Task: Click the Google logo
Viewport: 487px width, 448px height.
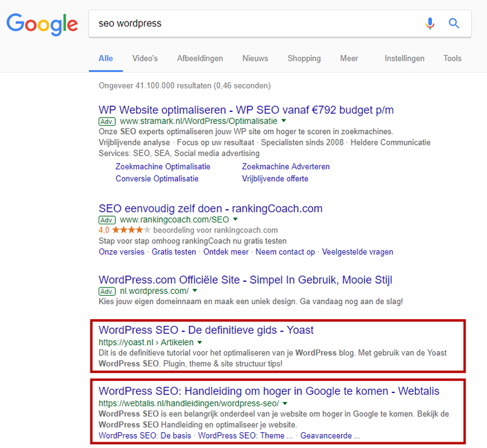Action: click(x=42, y=24)
